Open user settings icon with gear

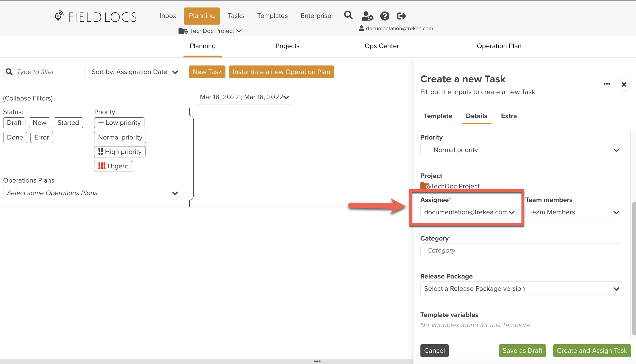(x=367, y=16)
